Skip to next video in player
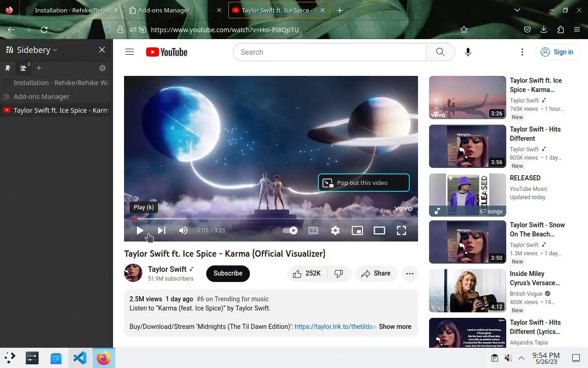The width and height of the screenshot is (588, 368). tap(162, 230)
